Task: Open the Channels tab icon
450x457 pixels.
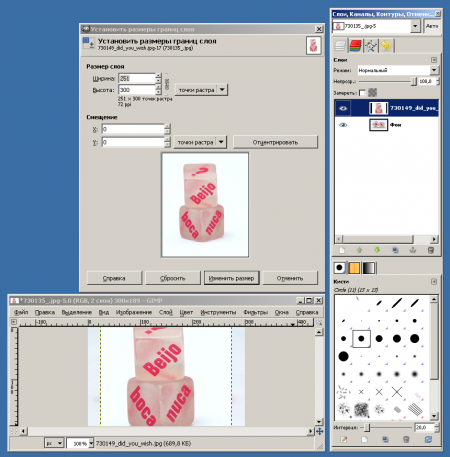Action: click(x=355, y=46)
